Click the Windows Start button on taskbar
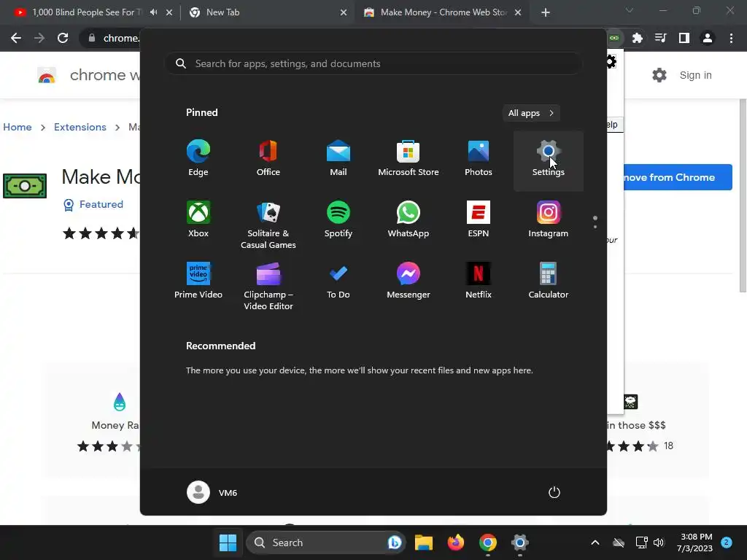This screenshot has width=747, height=560. 228,542
